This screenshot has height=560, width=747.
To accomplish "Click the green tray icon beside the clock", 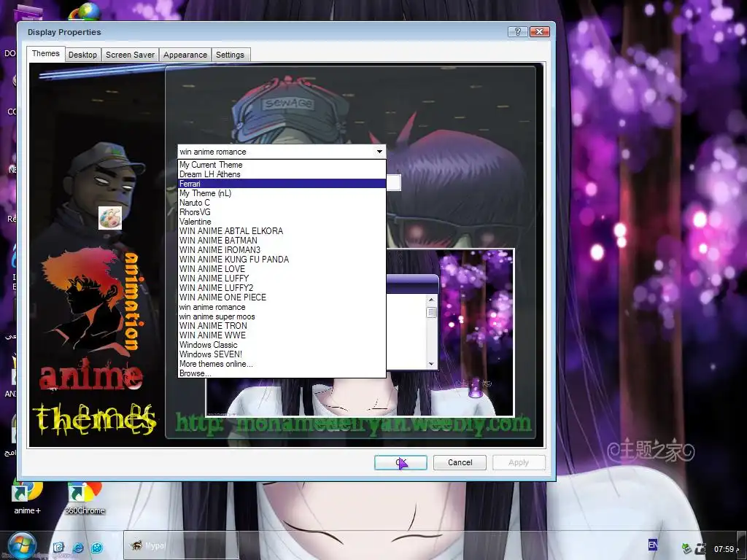I will 686,549.
